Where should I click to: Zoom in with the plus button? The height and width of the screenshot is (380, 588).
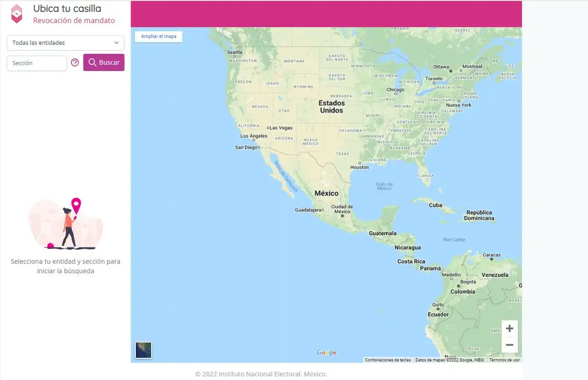click(x=509, y=328)
